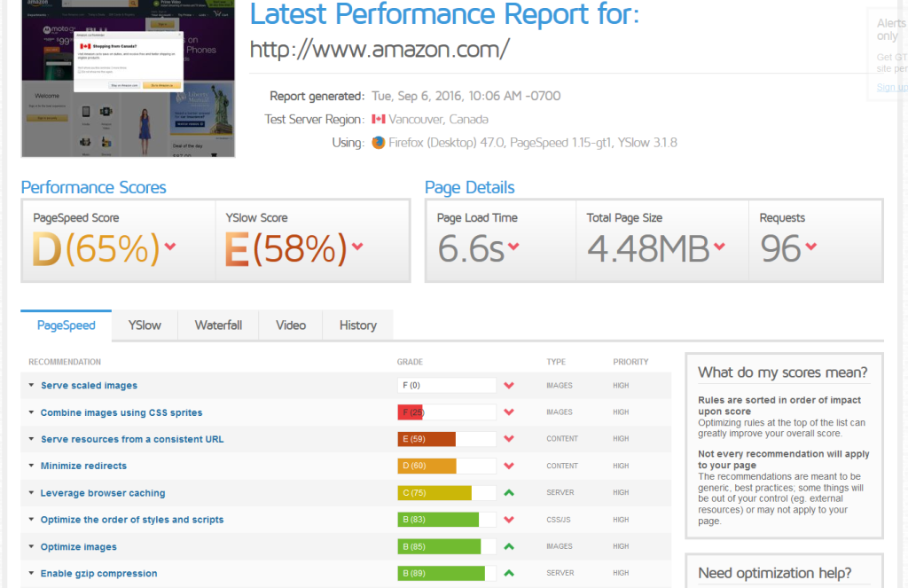Click the Total Page Size trend arrow
Viewport: 908px width, 588px height.
719,247
